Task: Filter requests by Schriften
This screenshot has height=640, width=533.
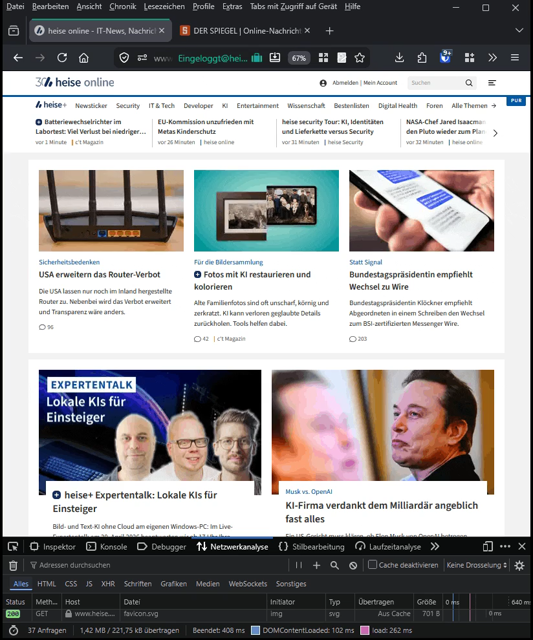Action: (138, 584)
